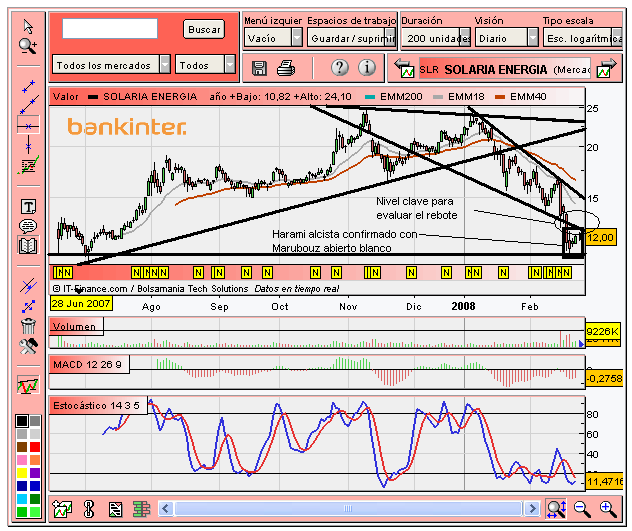The image size is (632, 531).
Task: Click the 12,00 price label
Action: pos(601,237)
